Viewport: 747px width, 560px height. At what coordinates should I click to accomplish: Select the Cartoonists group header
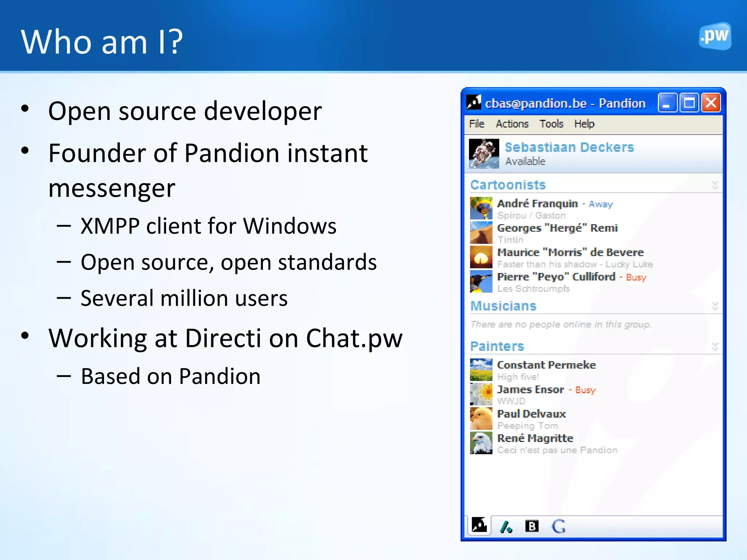[x=508, y=185]
